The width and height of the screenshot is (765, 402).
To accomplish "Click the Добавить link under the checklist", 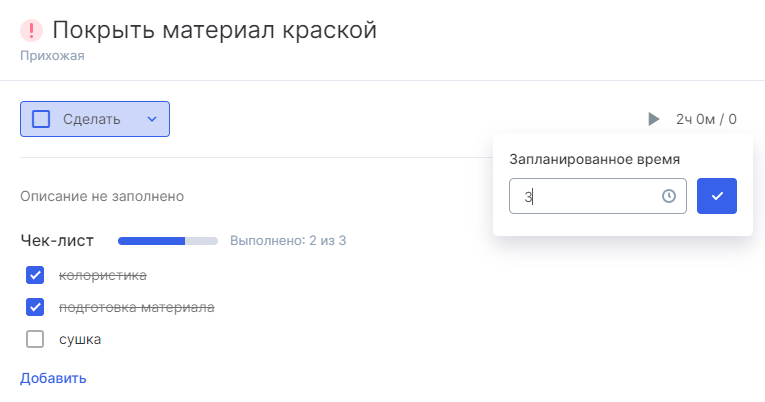I will pyautogui.click(x=53, y=378).
